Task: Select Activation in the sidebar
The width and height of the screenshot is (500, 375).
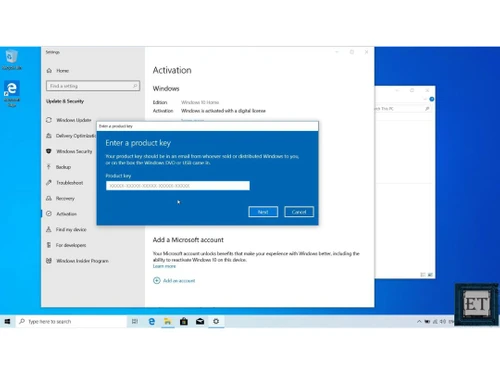Action: [x=66, y=214]
